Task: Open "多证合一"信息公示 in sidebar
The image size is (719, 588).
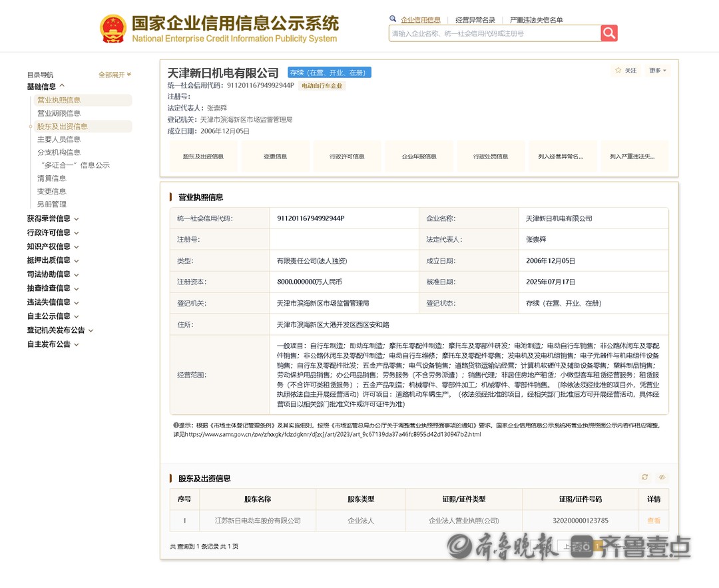Action: tap(75, 165)
